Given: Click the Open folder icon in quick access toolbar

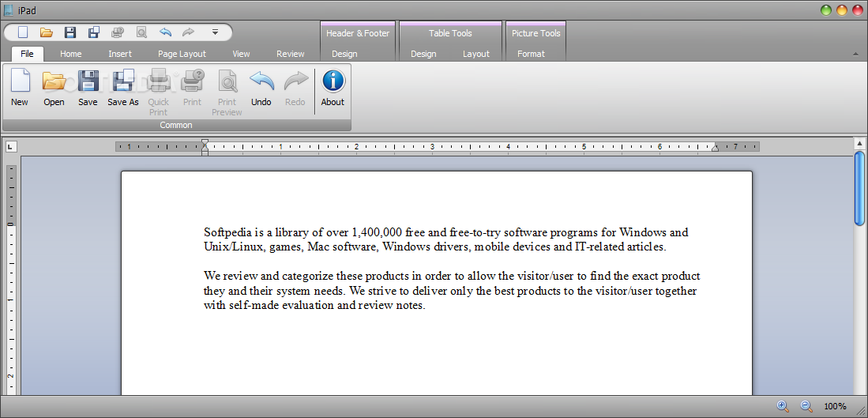Looking at the screenshot, I should pyautogui.click(x=47, y=32).
